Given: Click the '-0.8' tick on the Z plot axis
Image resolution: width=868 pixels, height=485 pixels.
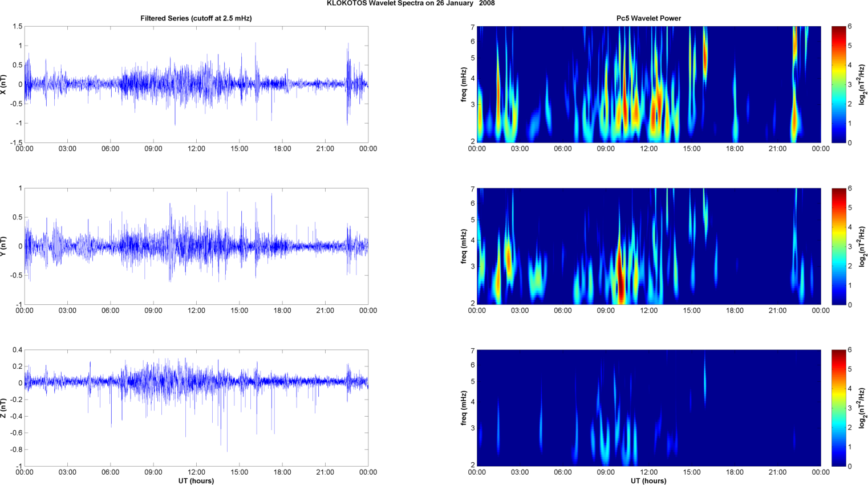Looking at the screenshot, I should coord(16,450).
